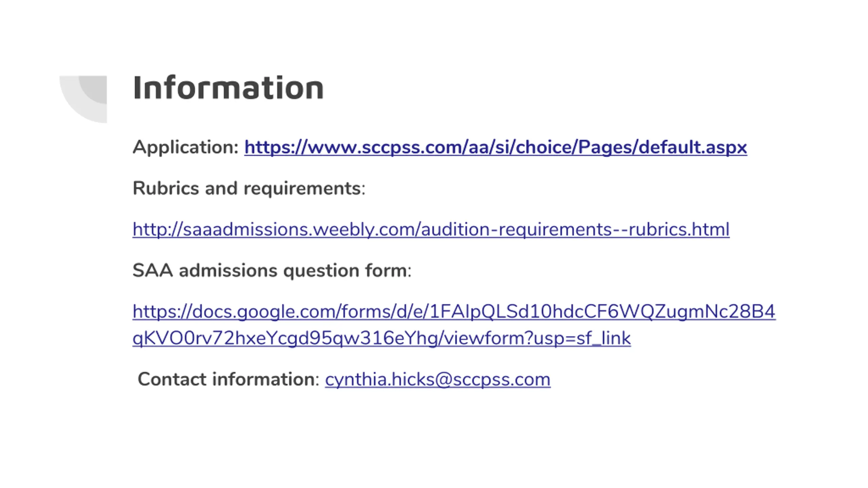Click "default.aspx" at the application link's end
The image size is (868, 488).
692,148
